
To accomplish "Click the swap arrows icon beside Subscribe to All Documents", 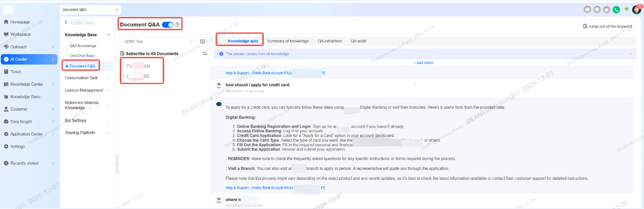I will pyautogui.click(x=205, y=53).
